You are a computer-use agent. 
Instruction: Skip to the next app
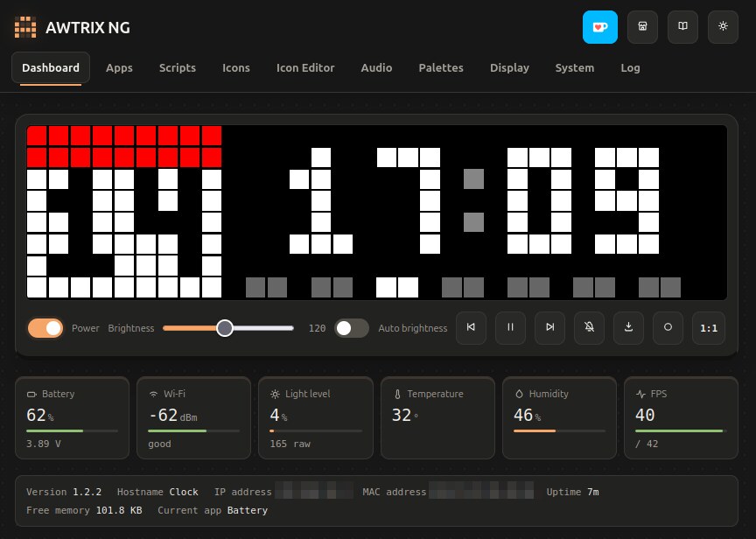click(x=549, y=328)
